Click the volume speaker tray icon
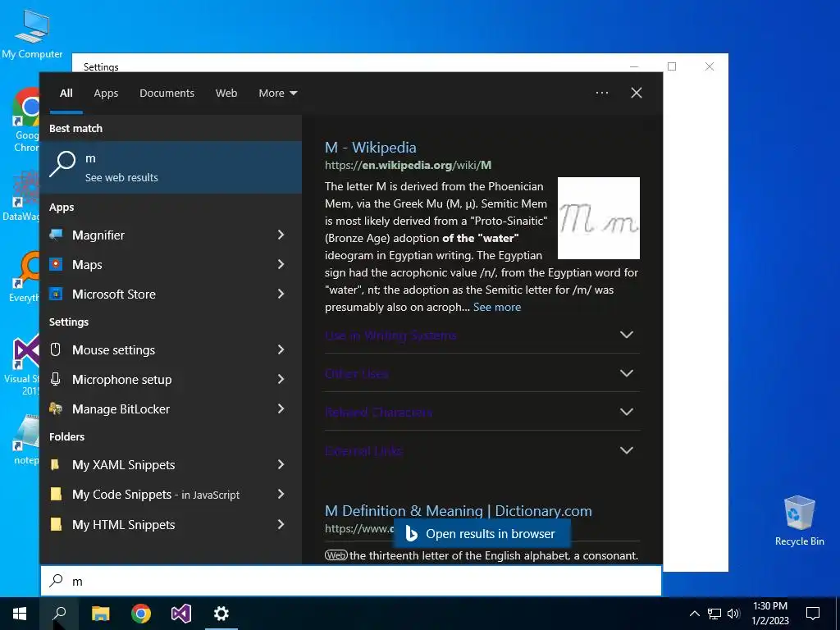This screenshot has height=630, width=840. click(733, 614)
